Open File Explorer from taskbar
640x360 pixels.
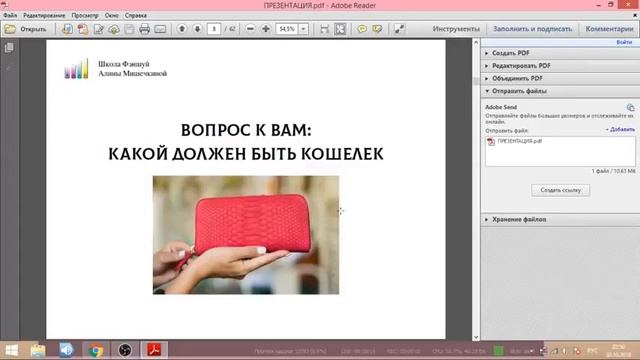[38, 350]
